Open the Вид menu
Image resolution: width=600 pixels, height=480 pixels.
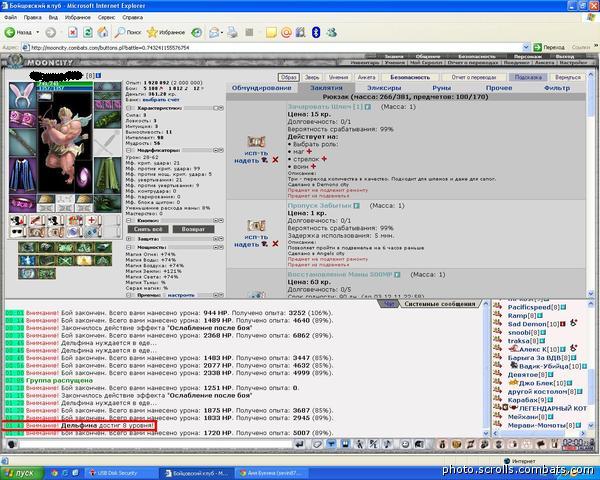click(53, 17)
